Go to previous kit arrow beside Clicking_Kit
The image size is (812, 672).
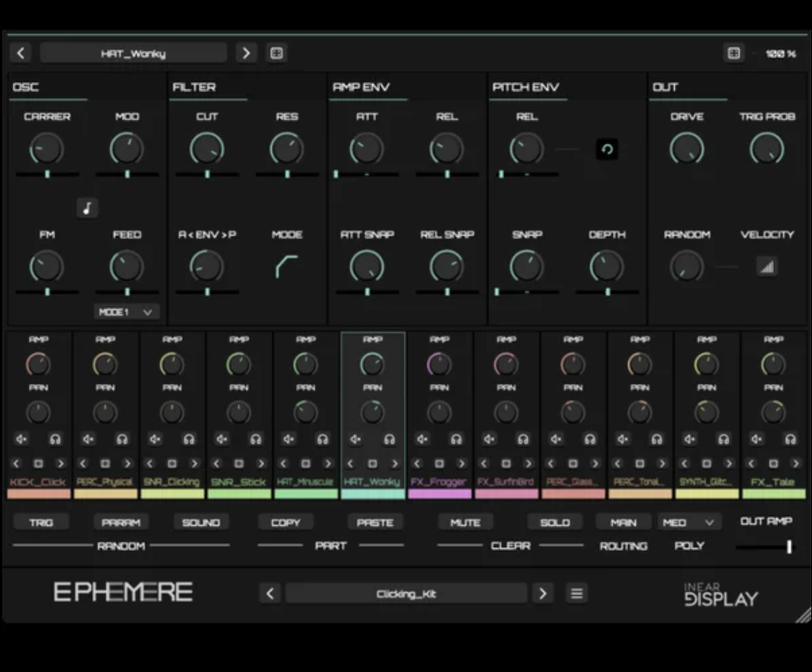269,593
